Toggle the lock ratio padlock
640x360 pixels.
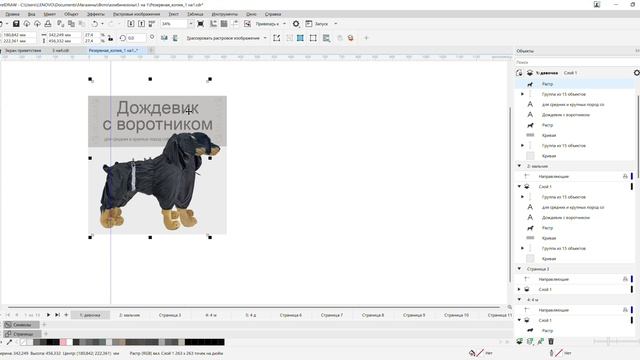click(110, 38)
